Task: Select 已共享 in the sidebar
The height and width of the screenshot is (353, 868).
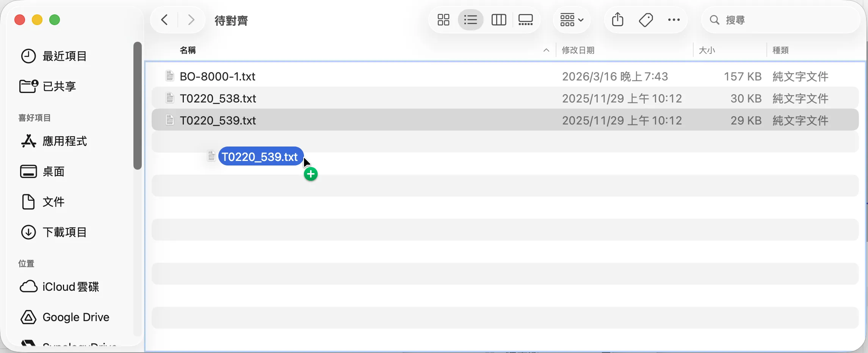Action: point(59,86)
